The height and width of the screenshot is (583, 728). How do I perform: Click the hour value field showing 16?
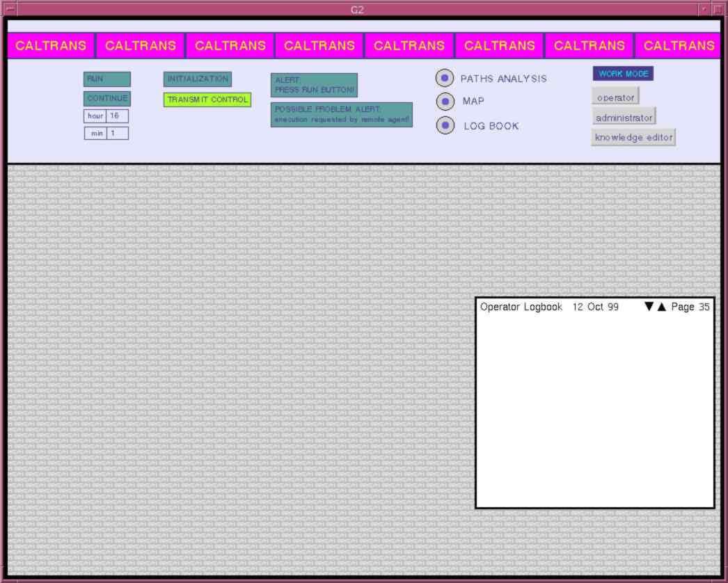tap(117, 116)
